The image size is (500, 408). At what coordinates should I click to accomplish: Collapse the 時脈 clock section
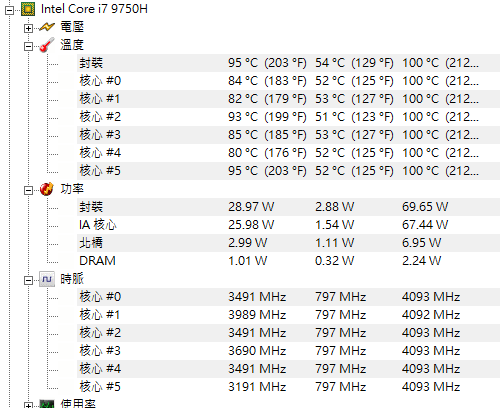28,281
